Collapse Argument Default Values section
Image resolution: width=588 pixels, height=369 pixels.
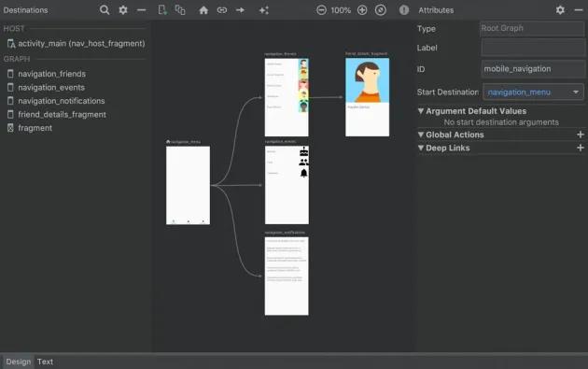point(421,111)
